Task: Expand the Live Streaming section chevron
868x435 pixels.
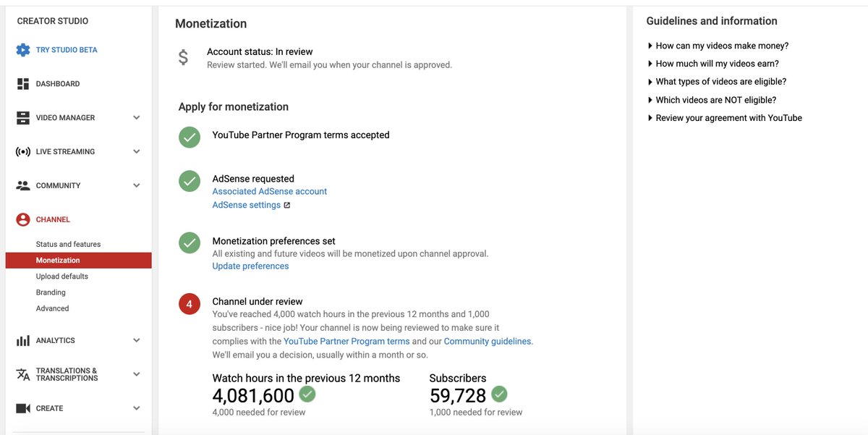Action: [137, 151]
